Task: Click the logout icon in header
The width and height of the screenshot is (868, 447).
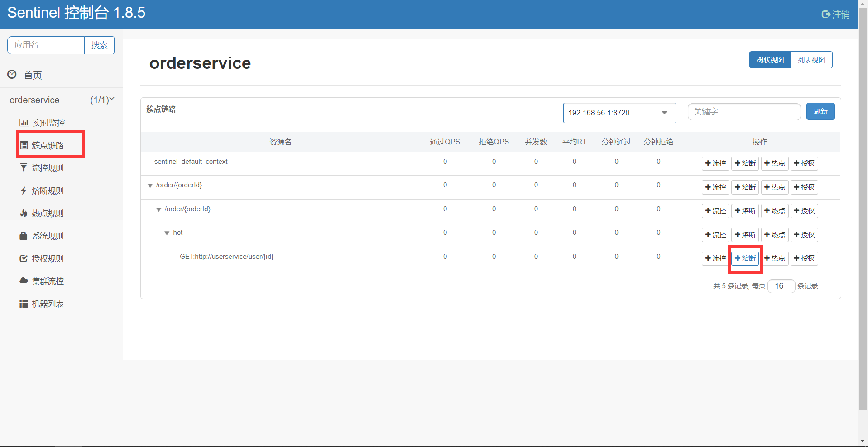Action: coord(826,14)
